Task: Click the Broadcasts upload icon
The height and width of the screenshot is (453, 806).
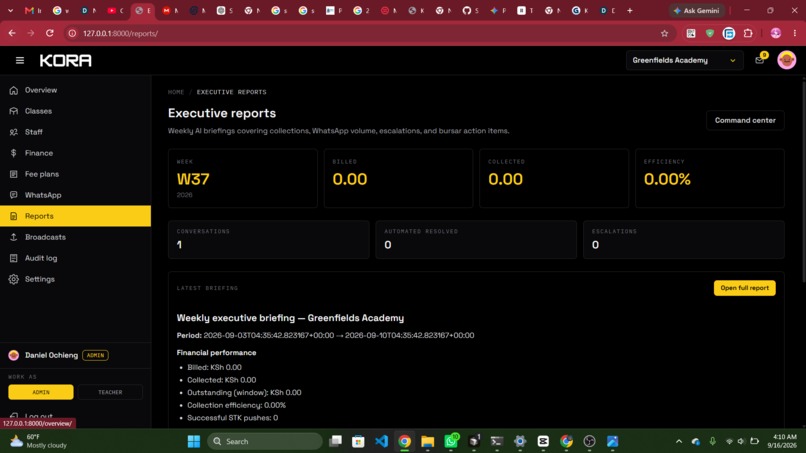Action: pos(14,237)
